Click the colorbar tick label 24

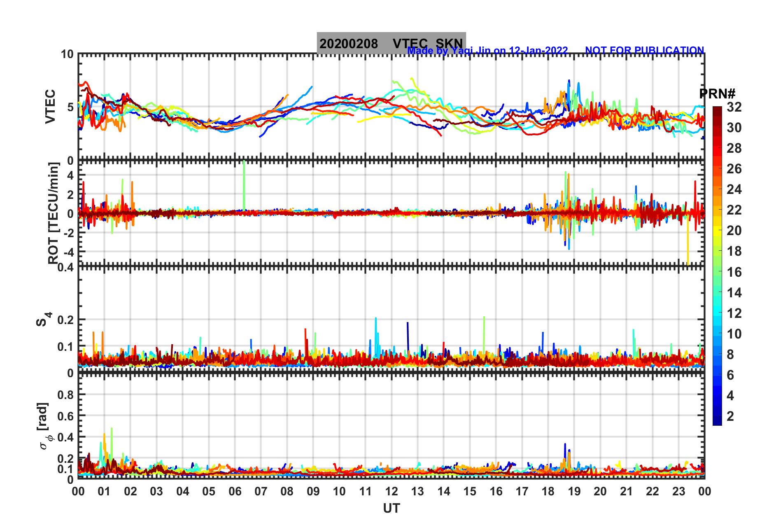(x=734, y=189)
